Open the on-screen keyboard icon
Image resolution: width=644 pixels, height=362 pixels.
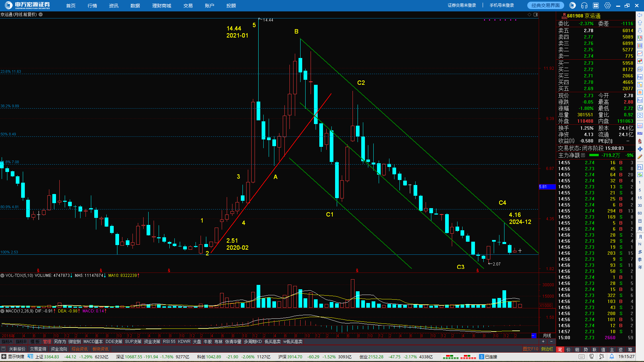[x=582, y=357]
